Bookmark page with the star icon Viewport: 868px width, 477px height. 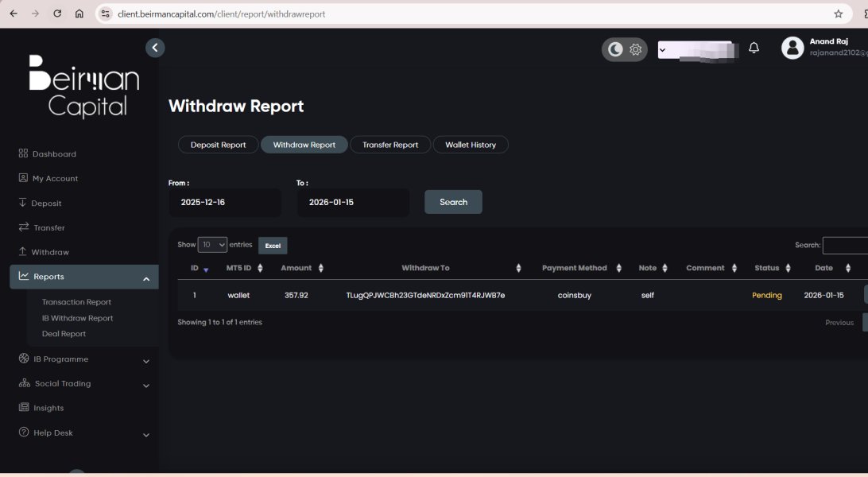click(x=838, y=14)
